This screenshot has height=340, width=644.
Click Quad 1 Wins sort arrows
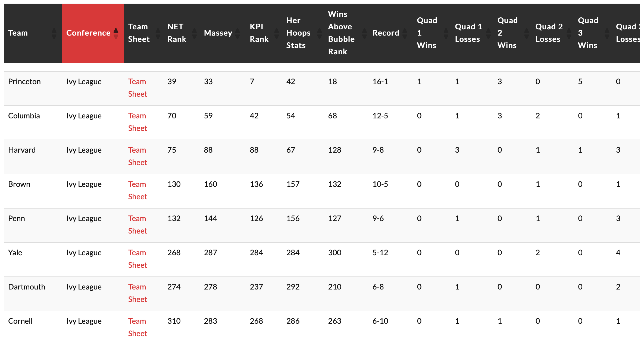click(x=446, y=33)
